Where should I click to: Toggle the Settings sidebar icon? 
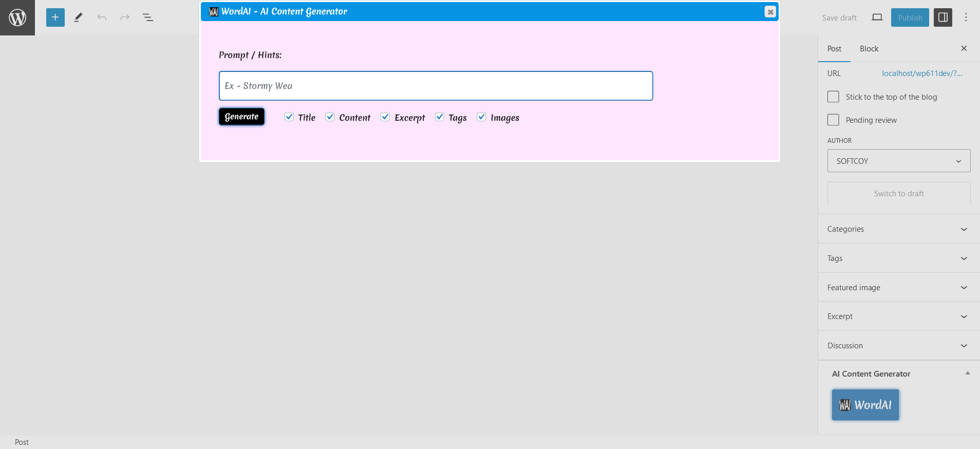(x=943, y=17)
